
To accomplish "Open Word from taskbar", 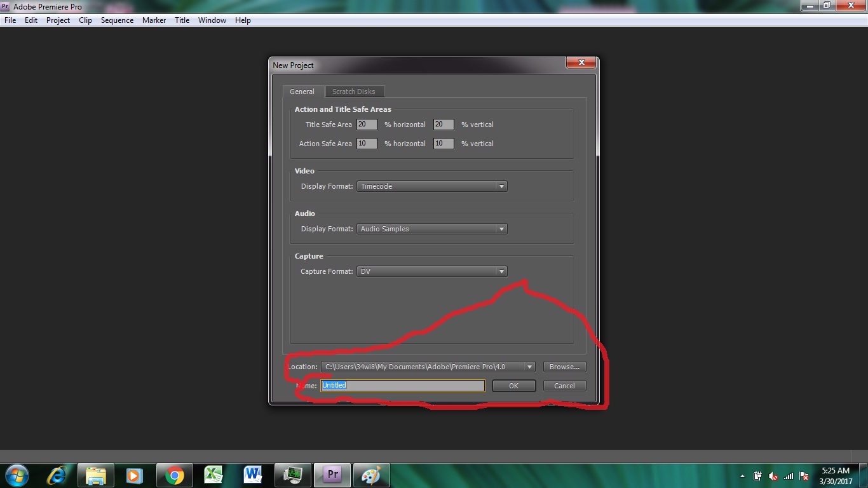I will pos(253,475).
